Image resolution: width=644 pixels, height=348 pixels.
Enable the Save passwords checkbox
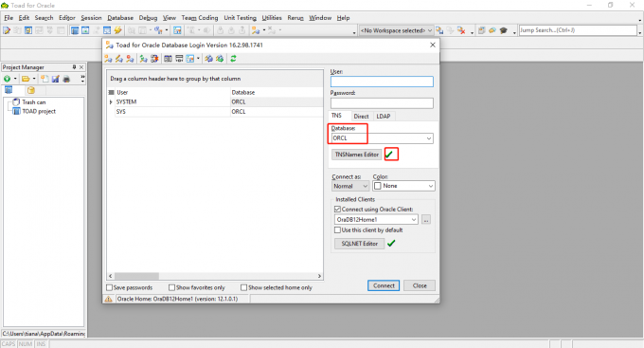pos(109,287)
